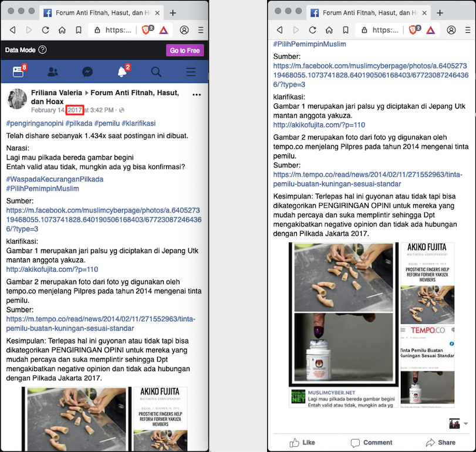This screenshot has height=452, width=476.
Task: Click the Share button
Action: tap(440, 443)
